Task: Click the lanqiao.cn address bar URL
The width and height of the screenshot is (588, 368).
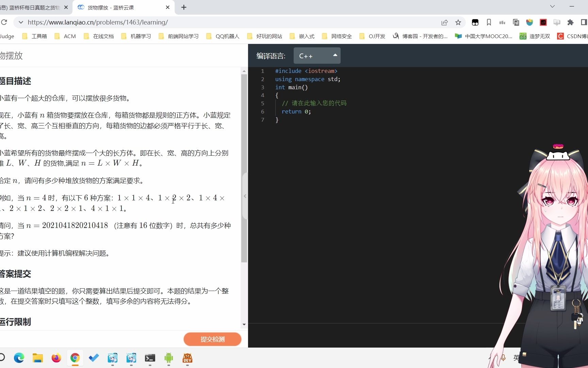Action: click(98, 22)
